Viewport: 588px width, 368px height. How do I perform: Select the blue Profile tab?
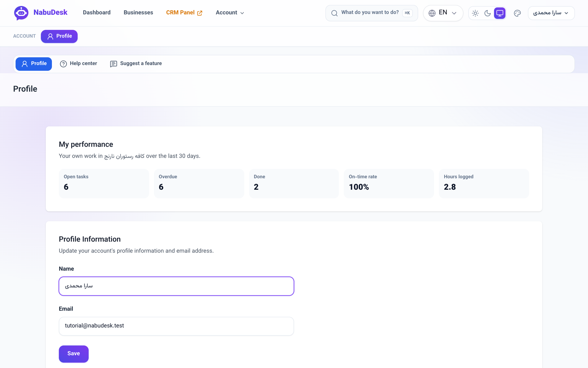point(34,64)
